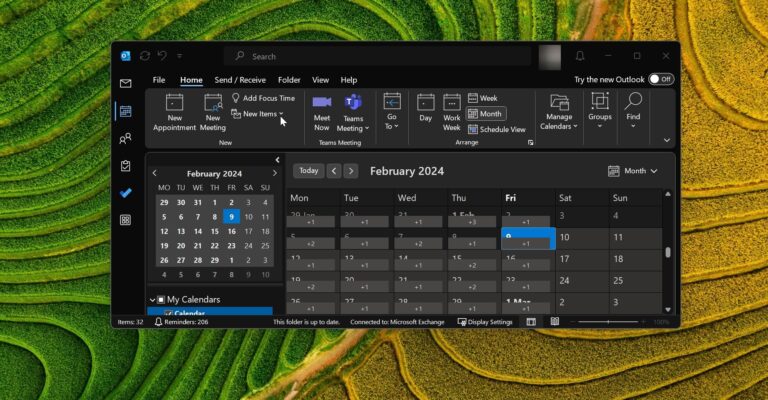Viewport: 768px width, 400px height.
Task: Open notifications bell icon
Action: click(x=580, y=56)
